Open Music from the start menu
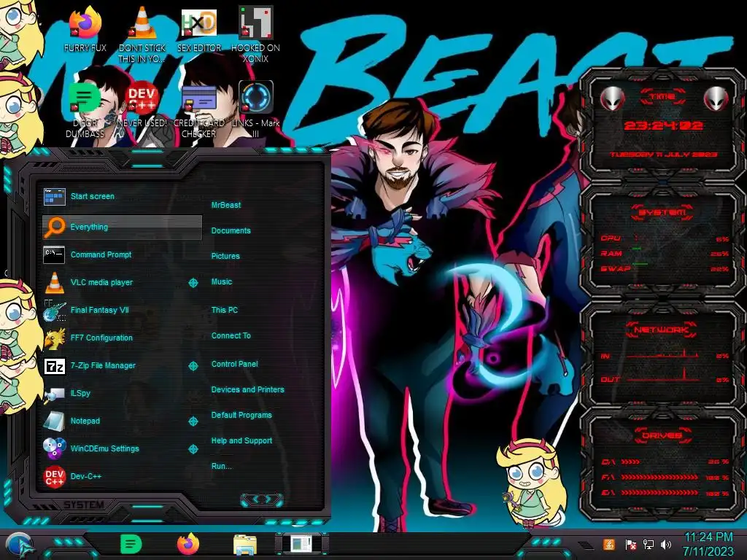The image size is (747, 560). (x=222, y=282)
